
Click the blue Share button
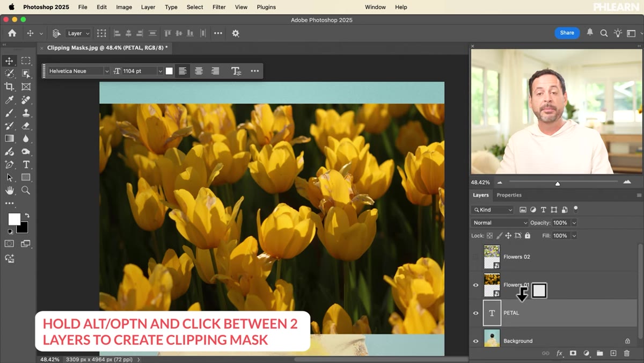point(567,33)
